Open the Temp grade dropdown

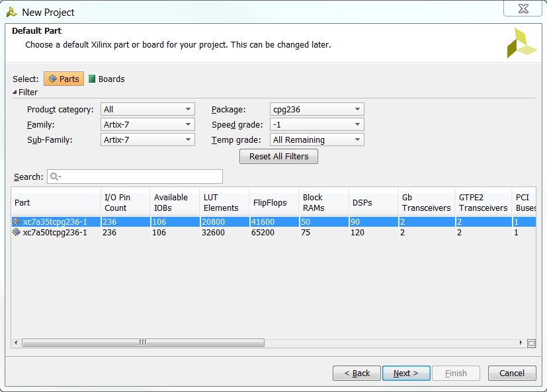coord(317,140)
